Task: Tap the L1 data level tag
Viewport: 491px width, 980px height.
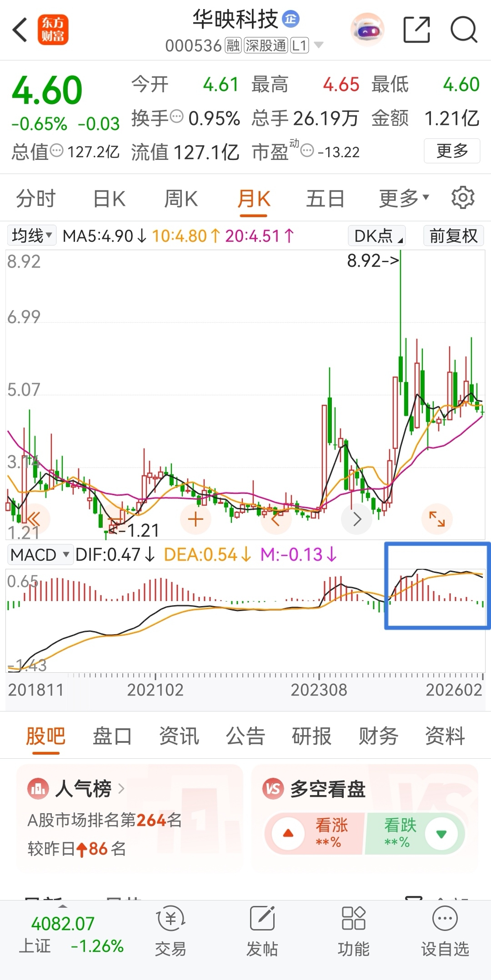Action: pyautogui.click(x=300, y=45)
